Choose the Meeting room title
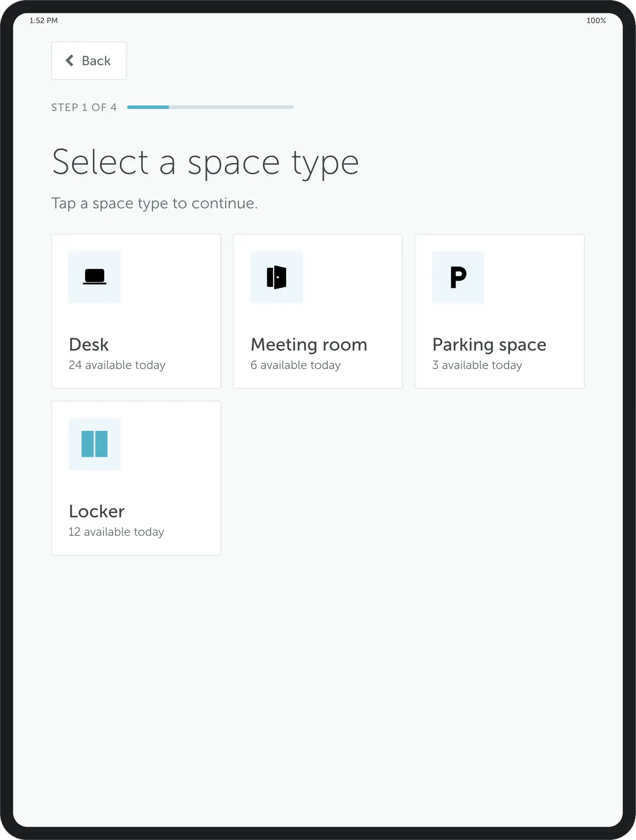 click(x=309, y=345)
